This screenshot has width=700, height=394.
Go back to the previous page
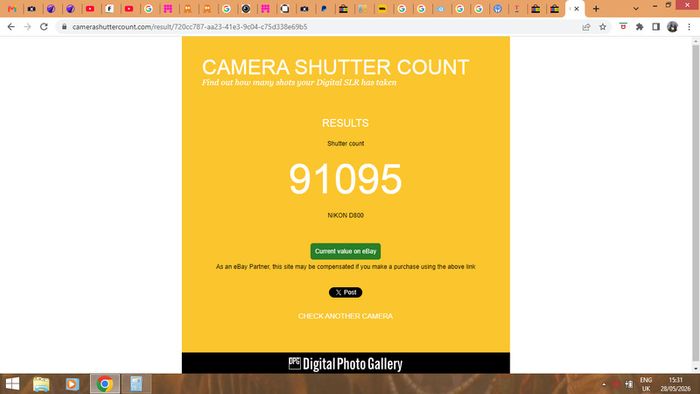[11, 27]
